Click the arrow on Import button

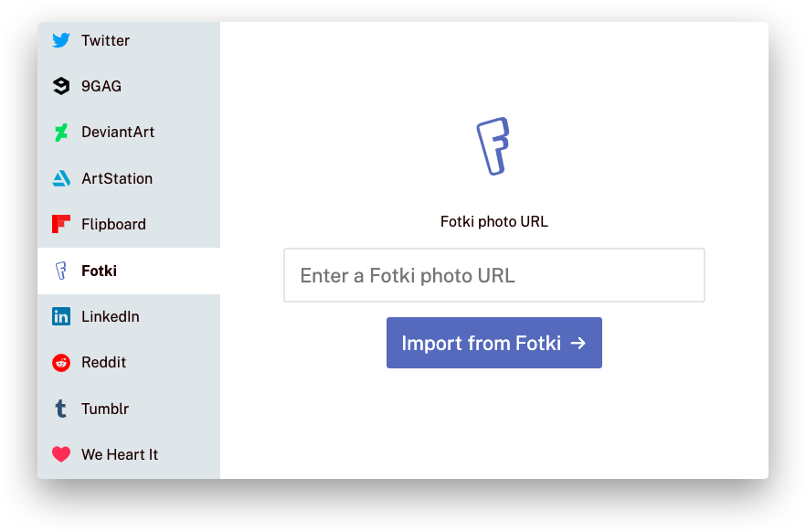coord(578,343)
